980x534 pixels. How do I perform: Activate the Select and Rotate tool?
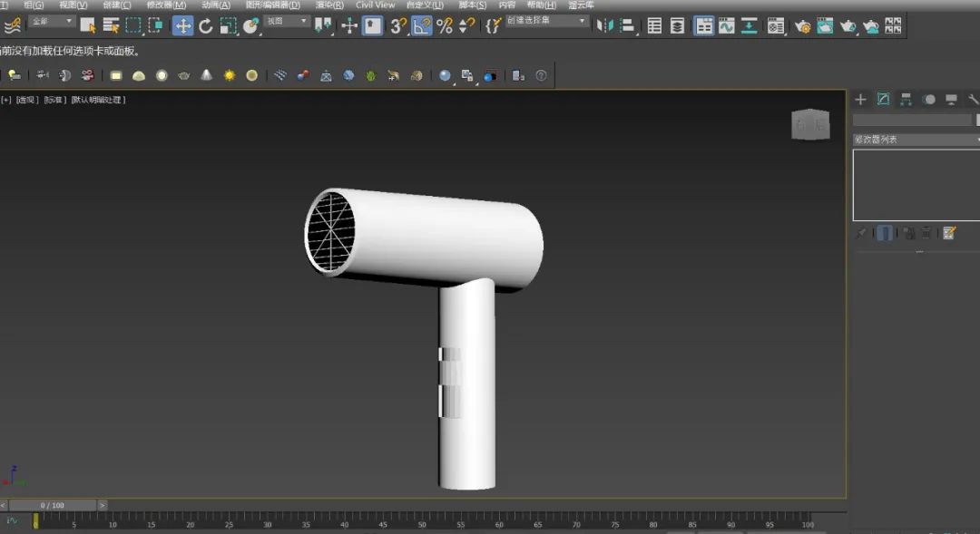coord(205,25)
